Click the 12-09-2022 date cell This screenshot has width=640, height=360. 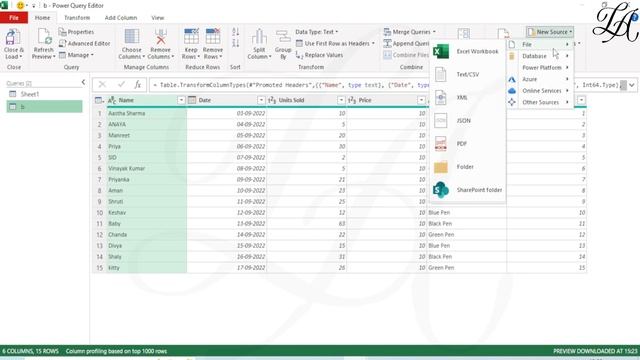[227, 213]
